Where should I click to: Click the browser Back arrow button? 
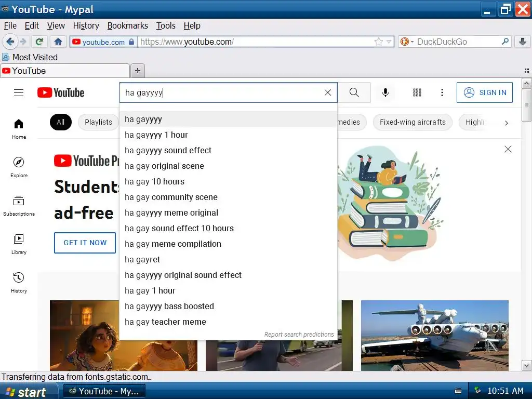[x=10, y=42]
